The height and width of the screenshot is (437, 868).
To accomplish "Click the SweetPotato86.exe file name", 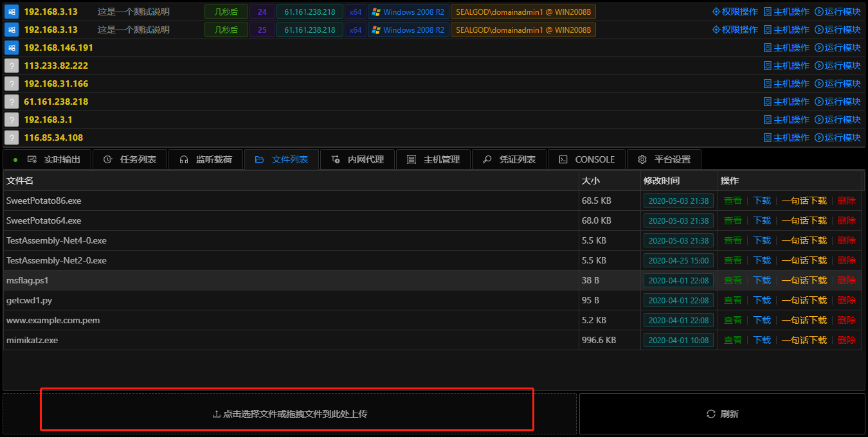I will coord(44,201).
